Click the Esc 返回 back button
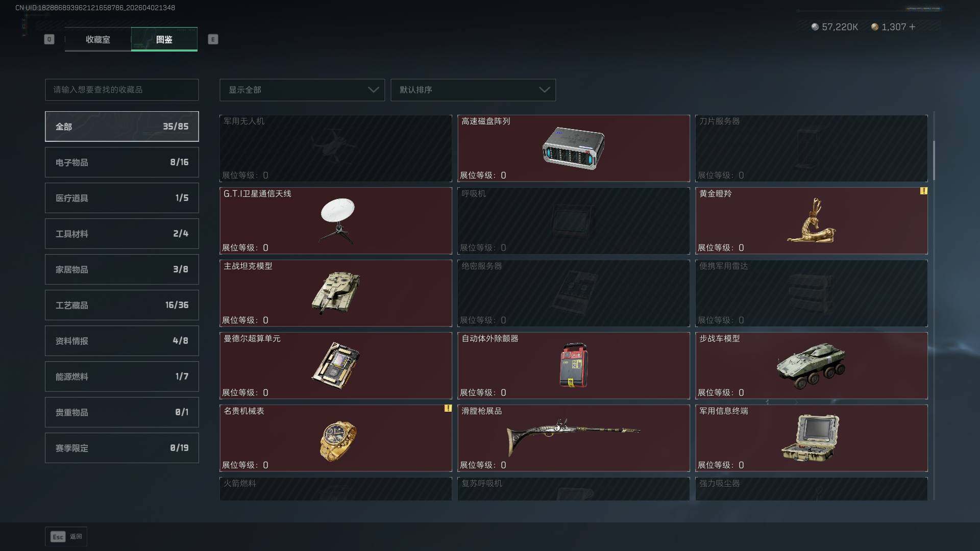 (x=66, y=536)
